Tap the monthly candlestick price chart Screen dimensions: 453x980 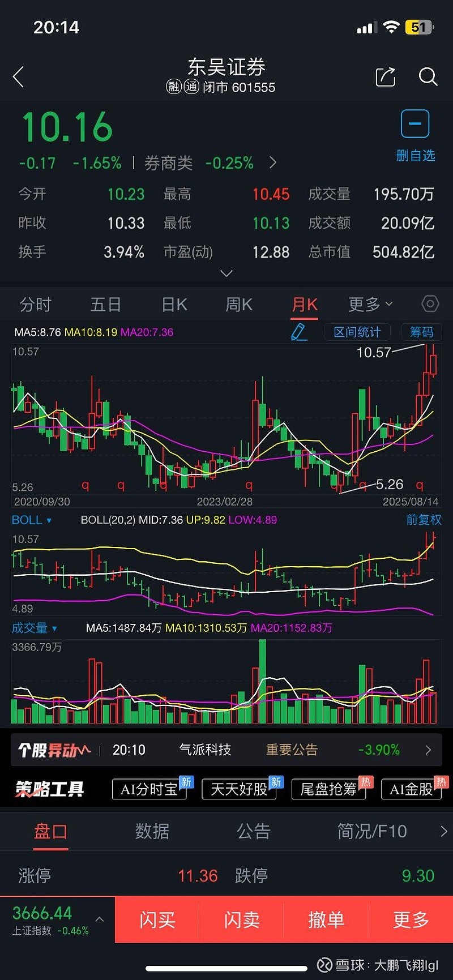pos(226,418)
